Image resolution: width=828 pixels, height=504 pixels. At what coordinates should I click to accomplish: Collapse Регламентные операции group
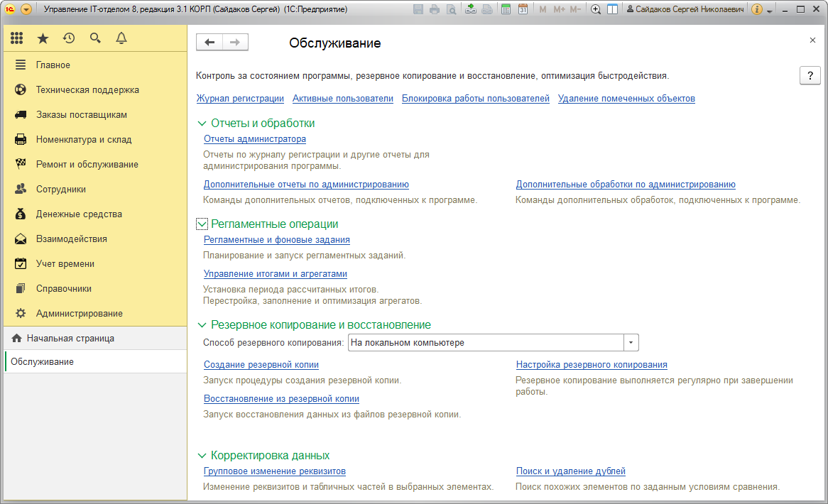(202, 224)
